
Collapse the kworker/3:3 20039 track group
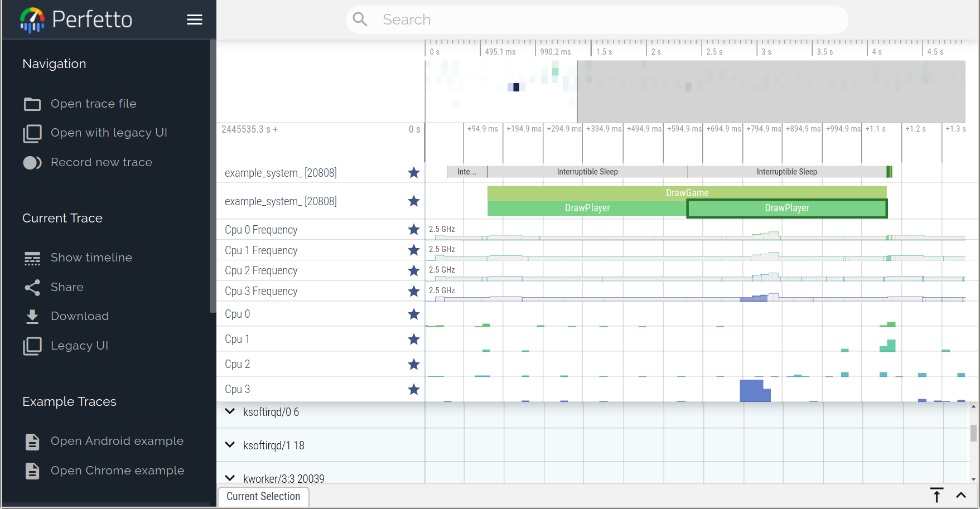pos(230,478)
